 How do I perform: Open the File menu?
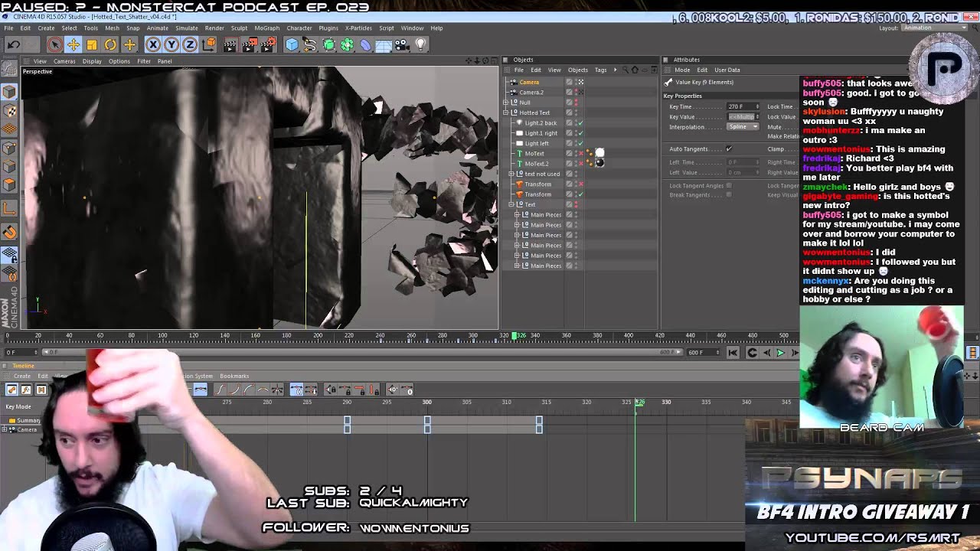(x=8, y=28)
